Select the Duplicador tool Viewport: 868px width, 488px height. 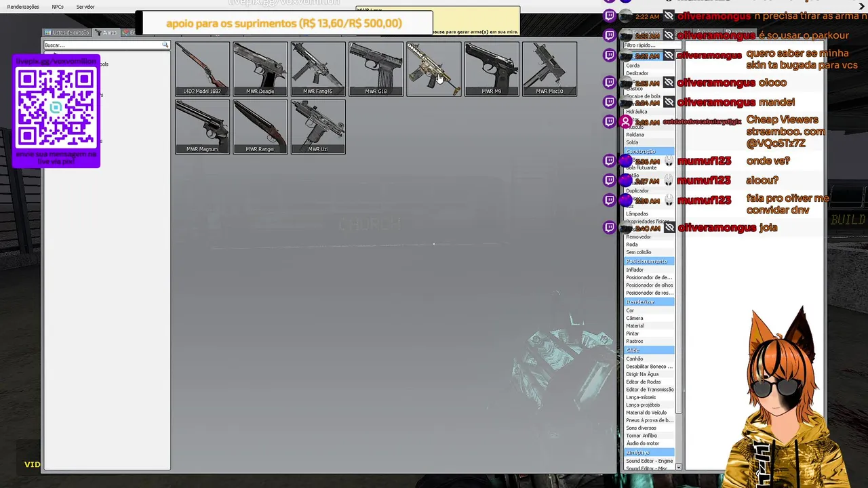[649, 190]
